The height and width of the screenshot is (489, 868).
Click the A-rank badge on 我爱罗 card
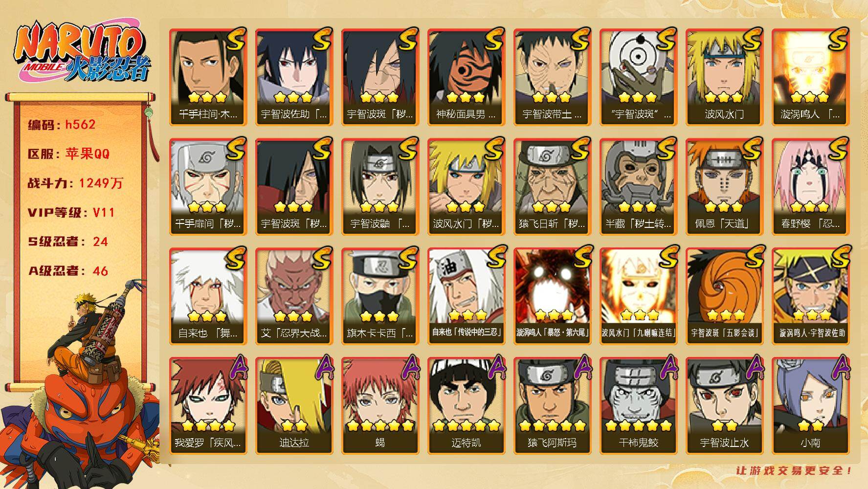237,368
